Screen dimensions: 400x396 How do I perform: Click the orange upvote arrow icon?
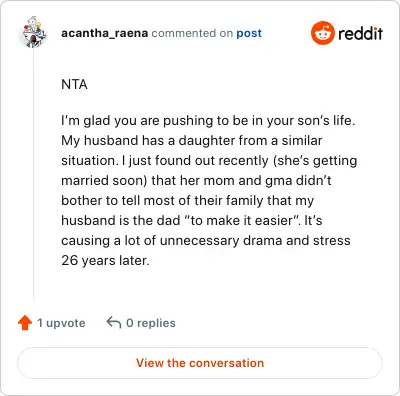click(x=25, y=323)
